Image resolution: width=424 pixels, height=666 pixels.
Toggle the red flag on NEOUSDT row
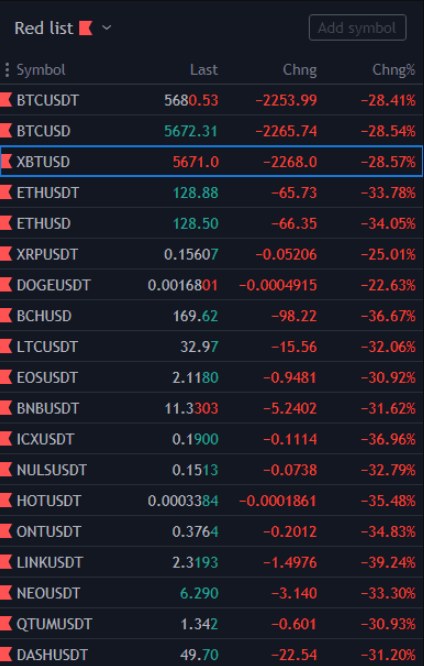point(6,593)
